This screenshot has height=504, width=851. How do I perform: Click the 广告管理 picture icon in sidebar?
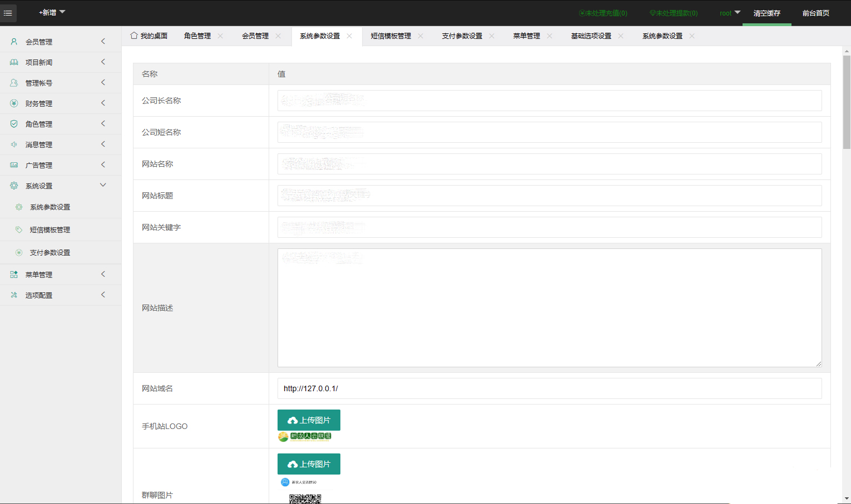coord(14,165)
